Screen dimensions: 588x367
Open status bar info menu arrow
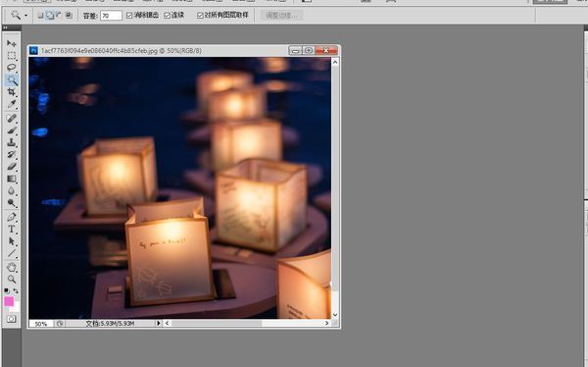158,323
